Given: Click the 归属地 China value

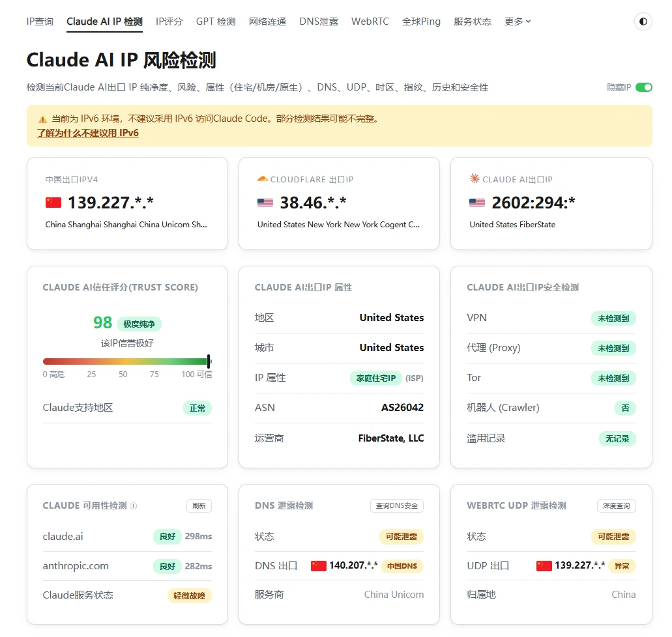Looking at the screenshot, I should click(624, 595).
